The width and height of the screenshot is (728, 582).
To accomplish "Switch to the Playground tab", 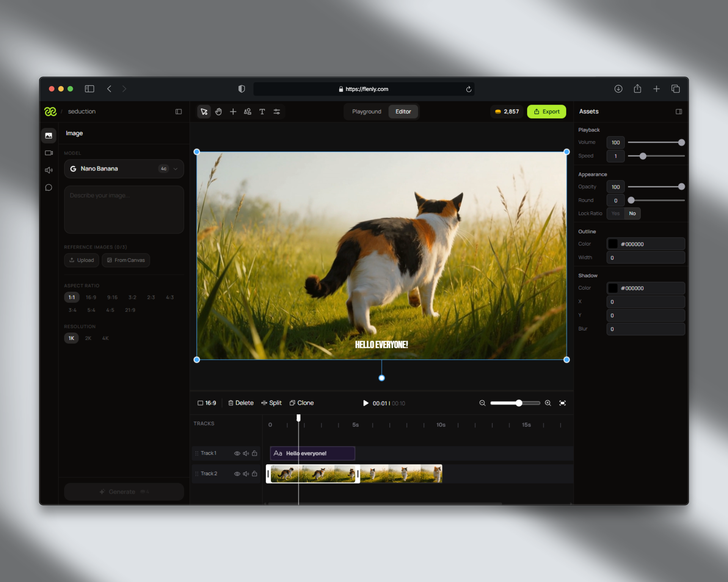I will (366, 111).
